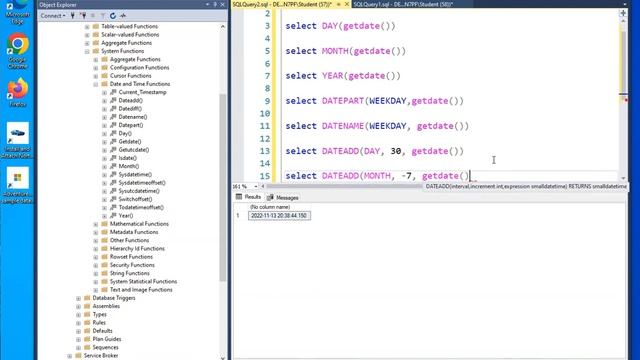Image resolution: width=640 pixels, height=360 pixels.
Task: Open the editor zoom percentage dropdown
Action: (256, 187)
